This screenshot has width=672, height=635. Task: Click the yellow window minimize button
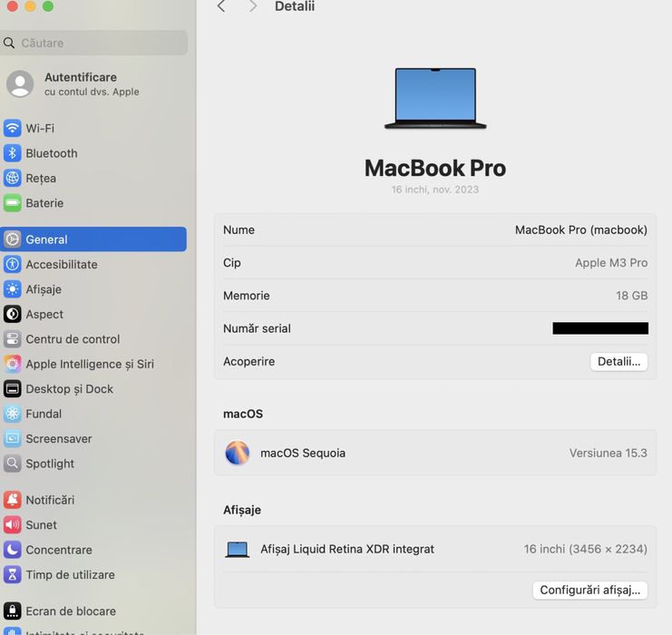30,5
